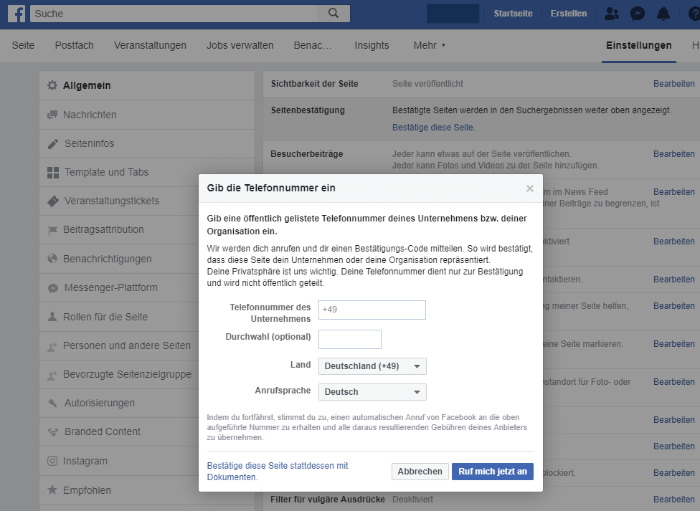Image resolution: width=700 pixels, height=511 pixels.
Task: Click Erstellen in the top bar
Action: (x=568, y=13)
